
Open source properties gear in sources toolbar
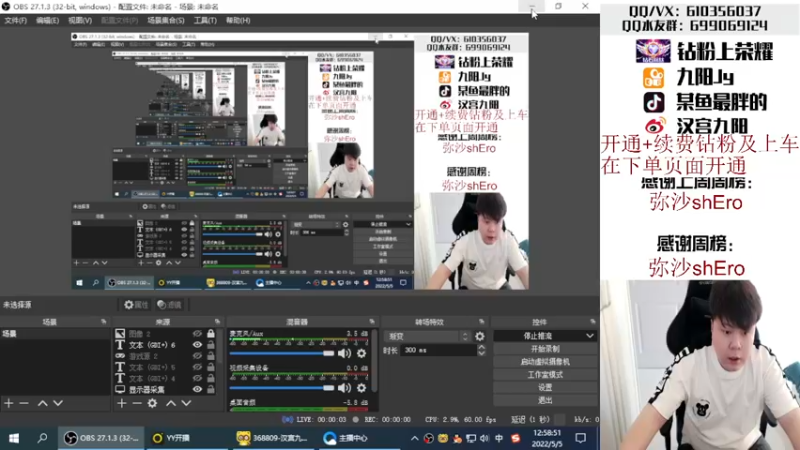click(152, 403)
